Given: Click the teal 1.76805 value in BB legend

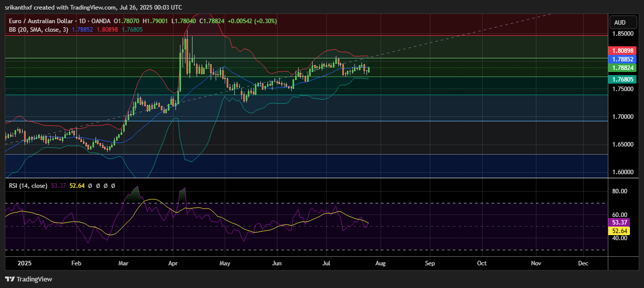Looking at the screenshot, I should [x=132, y=29].
